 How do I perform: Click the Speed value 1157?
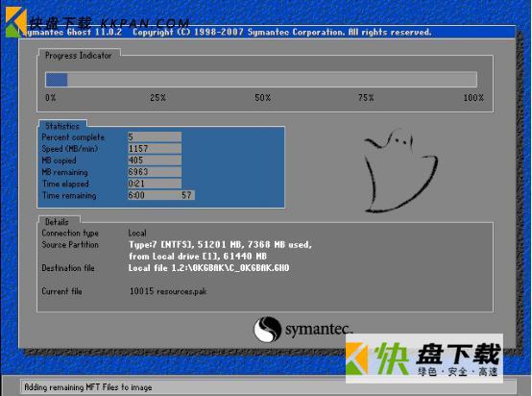[x=155, y=148]
